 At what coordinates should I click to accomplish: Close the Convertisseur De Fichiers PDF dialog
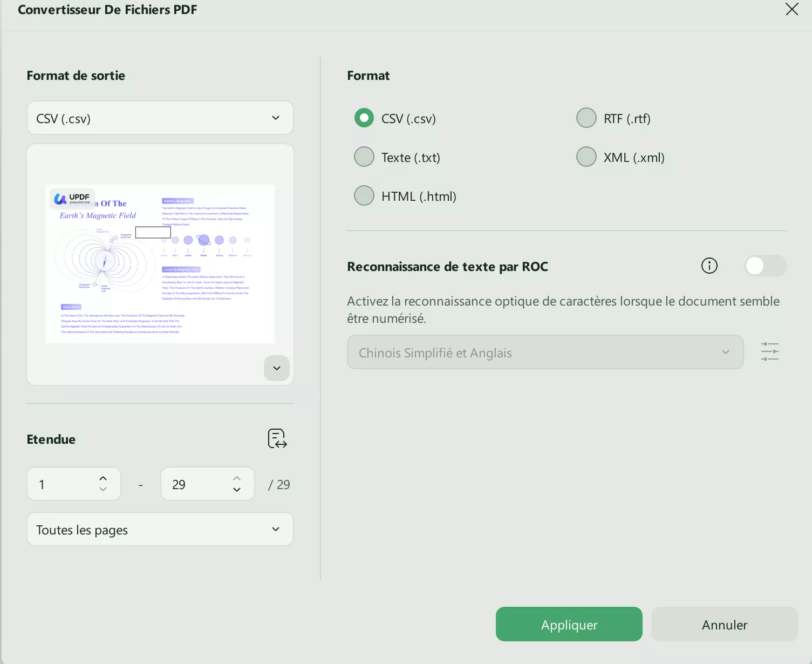click(791, 9)
